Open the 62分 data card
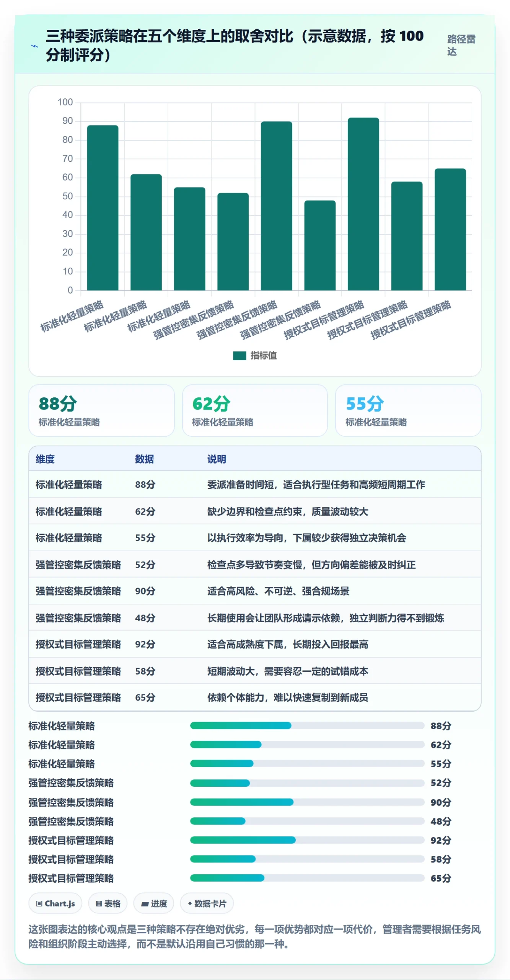Screen dimensions: 510x980 [x=255, y=410]
